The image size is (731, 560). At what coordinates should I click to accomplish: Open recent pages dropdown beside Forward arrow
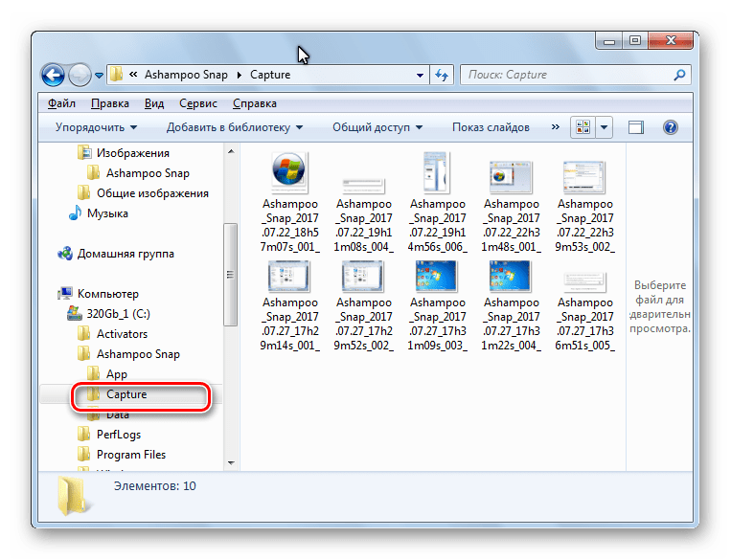click(99, 75)
